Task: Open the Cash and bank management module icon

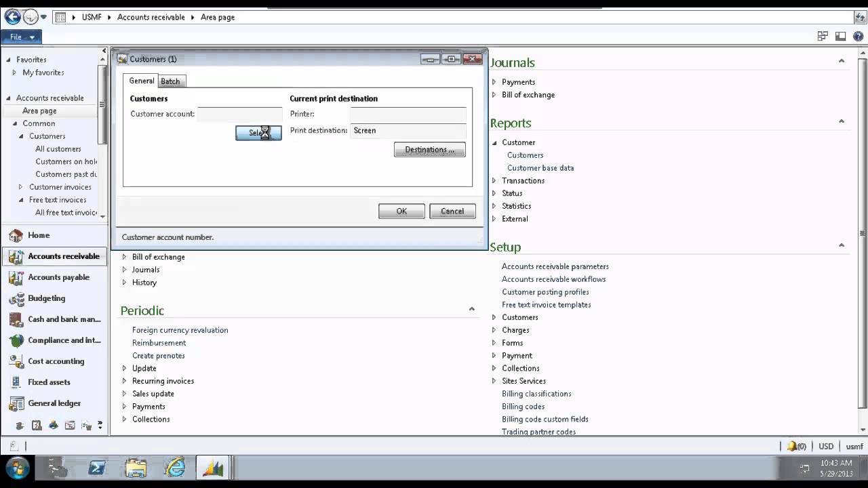Action: (x=16, y=319)
